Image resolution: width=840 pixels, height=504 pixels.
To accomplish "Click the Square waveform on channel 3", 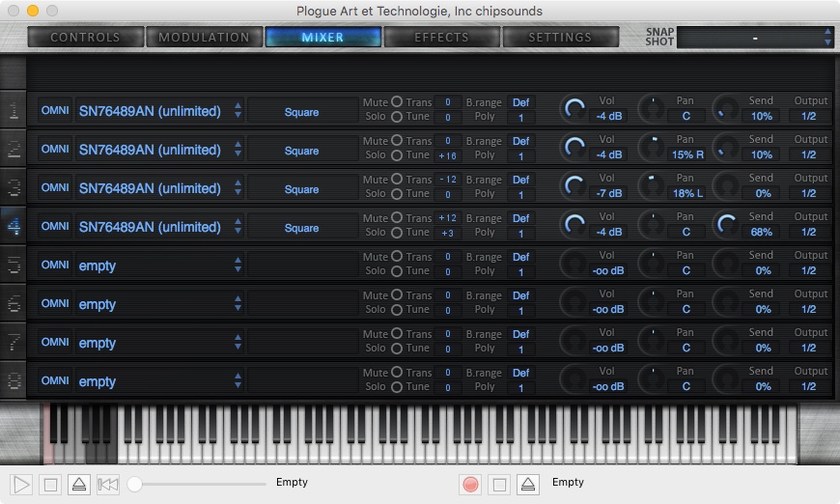I will pyautogui.click(x=301, y=189).
